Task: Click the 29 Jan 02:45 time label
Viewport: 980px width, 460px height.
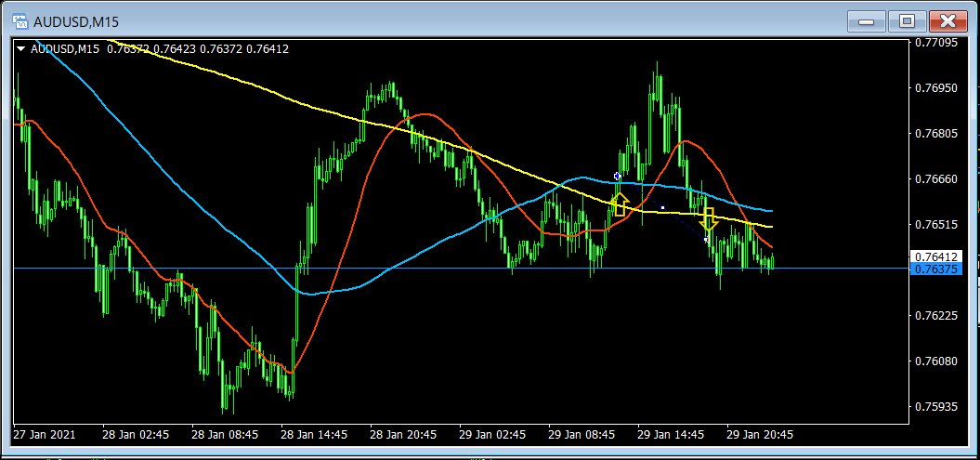Action: (492, 434)
